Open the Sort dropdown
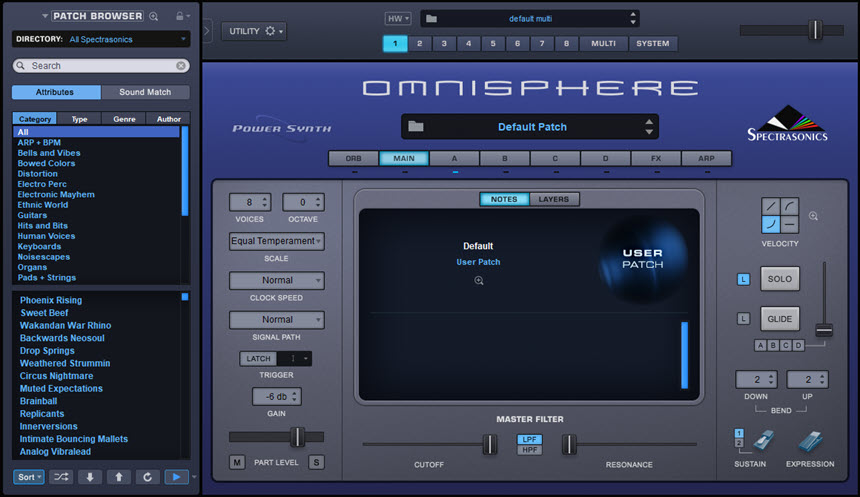This screenshot has width=860, height=497. coord(29,477)
